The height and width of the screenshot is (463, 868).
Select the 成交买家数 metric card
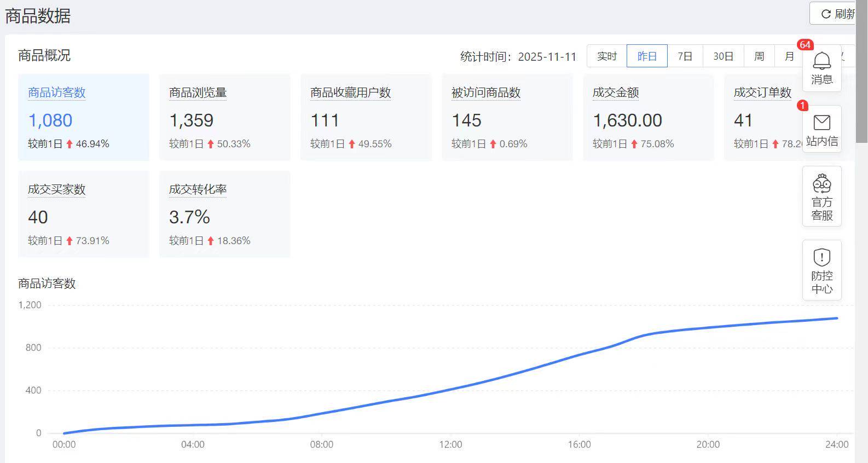(x=83, y=214)
